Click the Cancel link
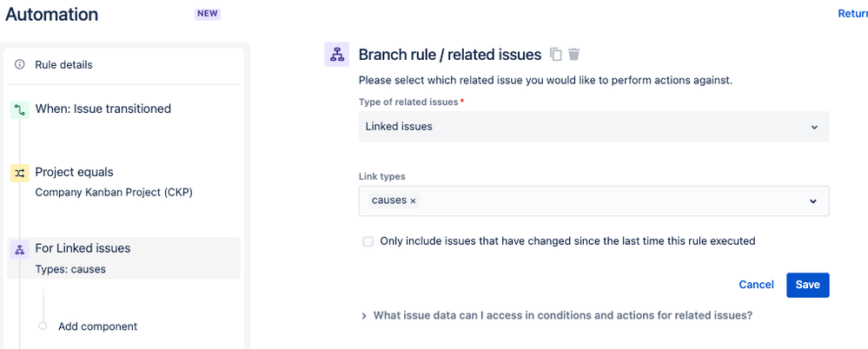868x349 pixels. (x=756, y=285)
